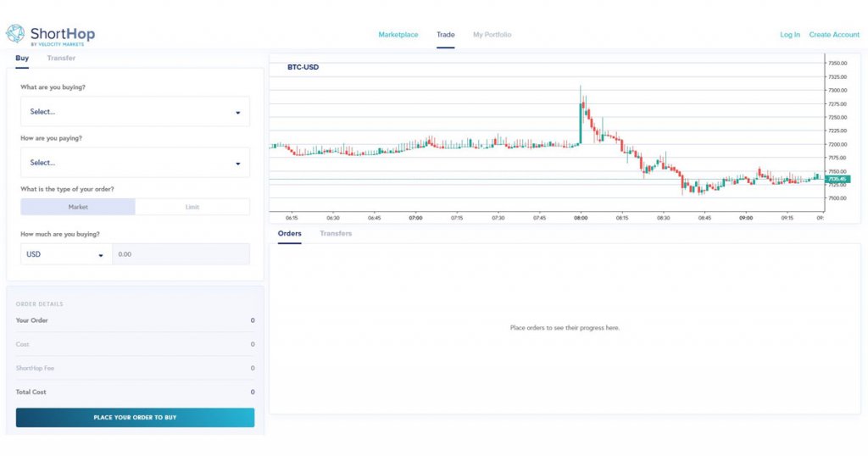Image resolution: width=868 pixels, height=456 pixels.
Task: Click the 'ShortHop Fee' row label
Action: pos(35,368)
